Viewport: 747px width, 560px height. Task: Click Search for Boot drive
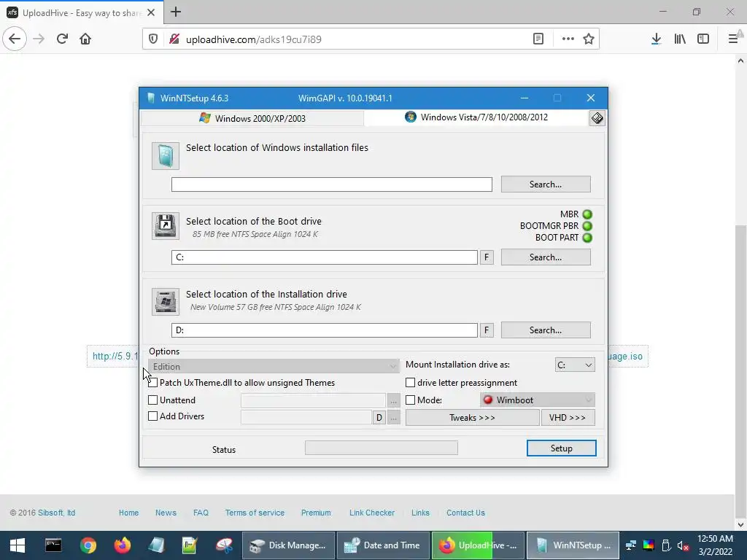(x=546, y=257)
